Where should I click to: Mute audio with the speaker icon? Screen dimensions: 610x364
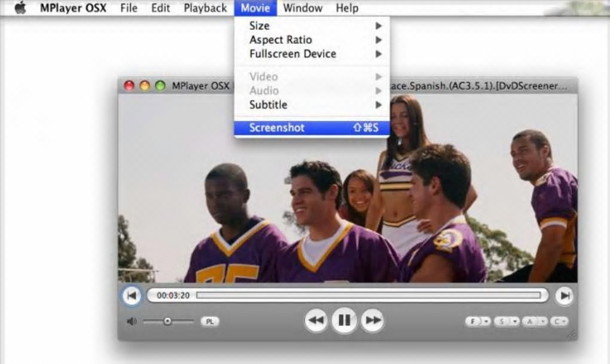coord(132,321)
